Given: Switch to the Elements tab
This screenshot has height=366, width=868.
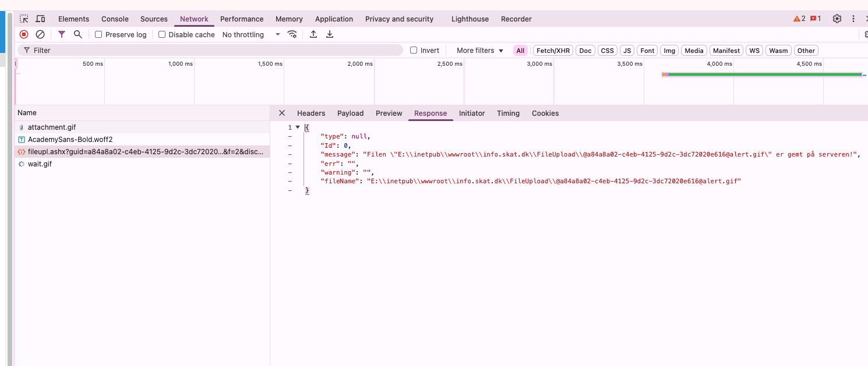Looking at the screenshot, I should coord(74,19).
